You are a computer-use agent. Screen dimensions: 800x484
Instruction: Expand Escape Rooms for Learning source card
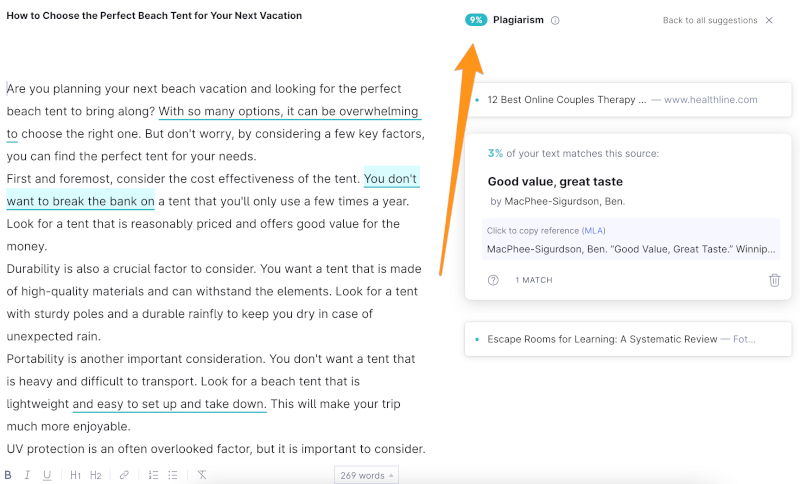[x=628, y=339]
